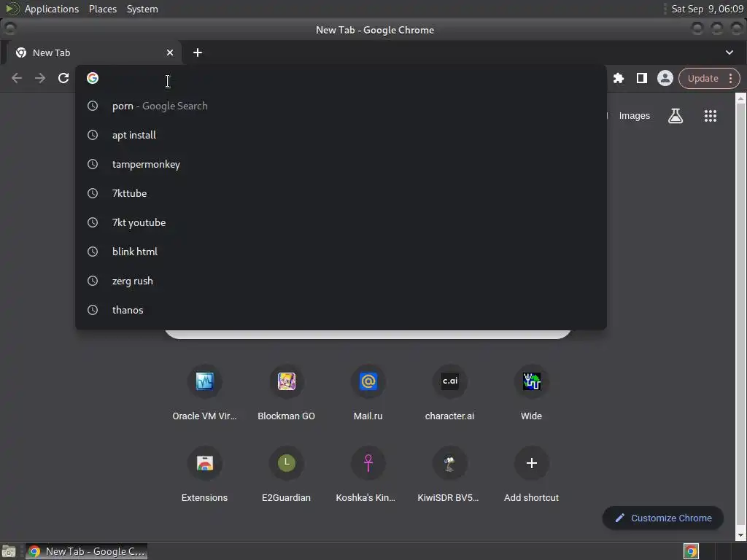Go back using the back arrow

(x=17, y=78)
